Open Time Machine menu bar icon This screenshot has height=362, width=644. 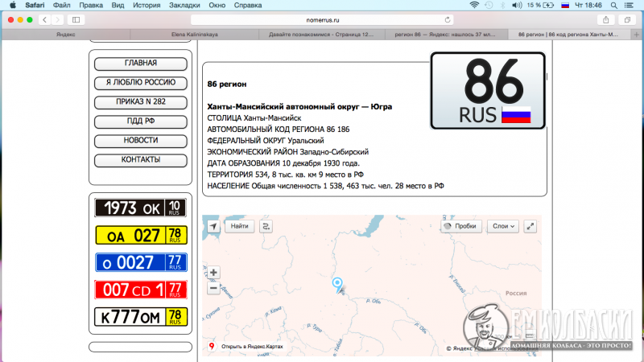coord(489,6)
